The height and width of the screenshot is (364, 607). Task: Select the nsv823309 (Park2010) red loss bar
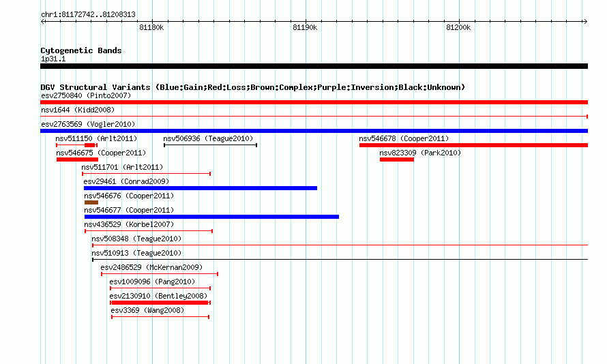pos(397,160)
